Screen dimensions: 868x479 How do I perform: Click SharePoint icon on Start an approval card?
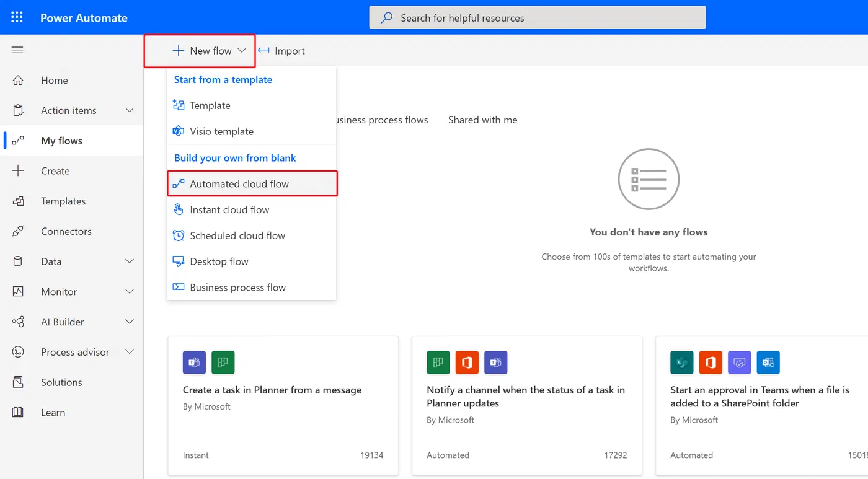pos(682,363)
